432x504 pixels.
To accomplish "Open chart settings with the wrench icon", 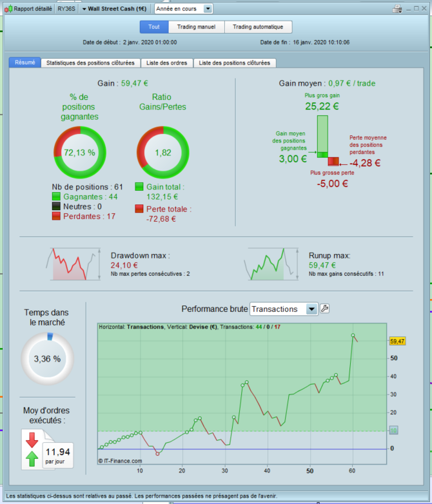I will click(325, 309).
